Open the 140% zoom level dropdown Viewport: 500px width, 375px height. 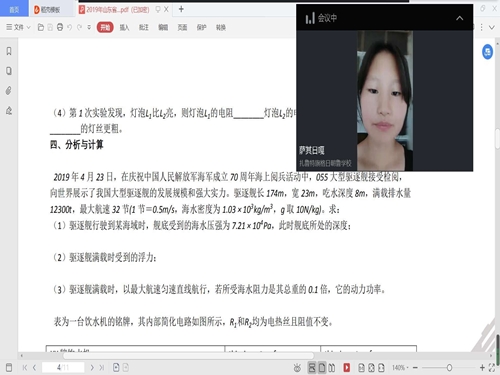tap(400, 368)
